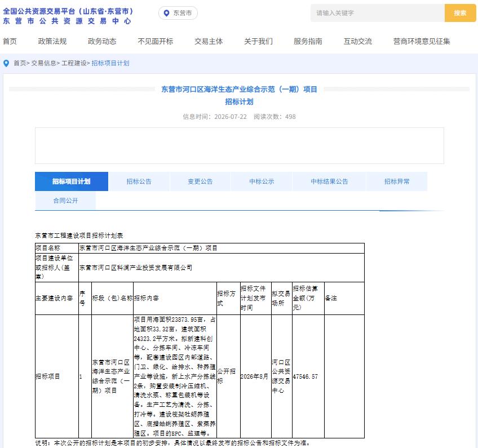Click the 说明 note below the table
Screen dimensions: 478x448
pyautogui.click(x=172, y=443)
